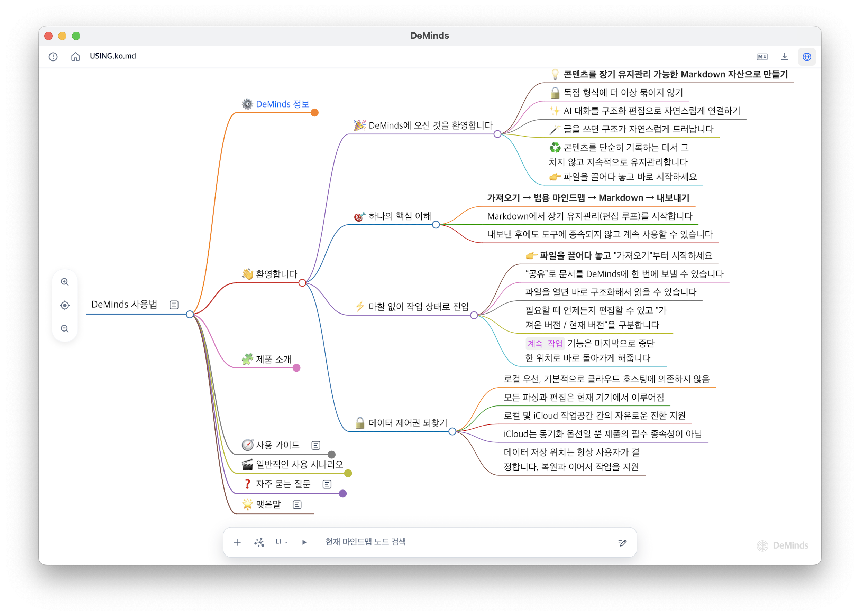
Task: Open the L1 level dropdown
Action: [x=281, y=542]
